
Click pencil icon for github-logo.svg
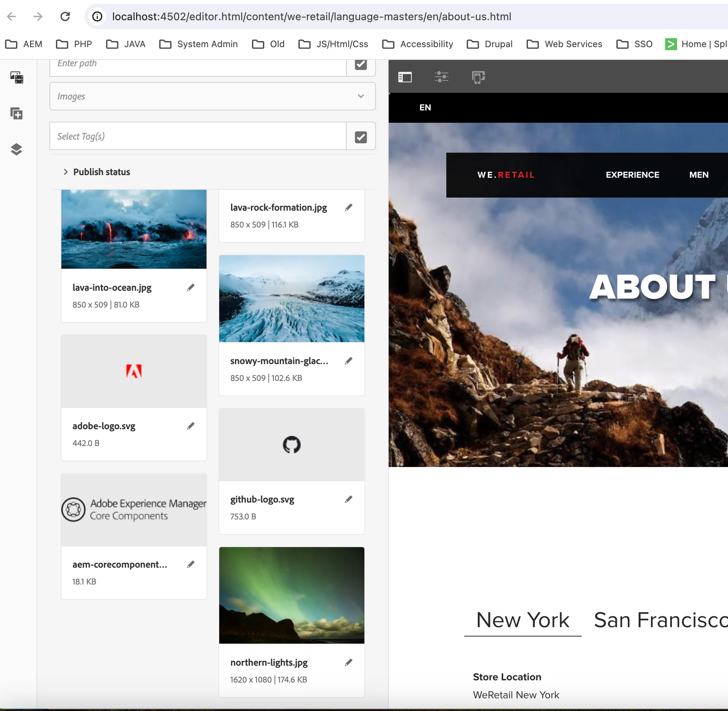tap(349, 499)
